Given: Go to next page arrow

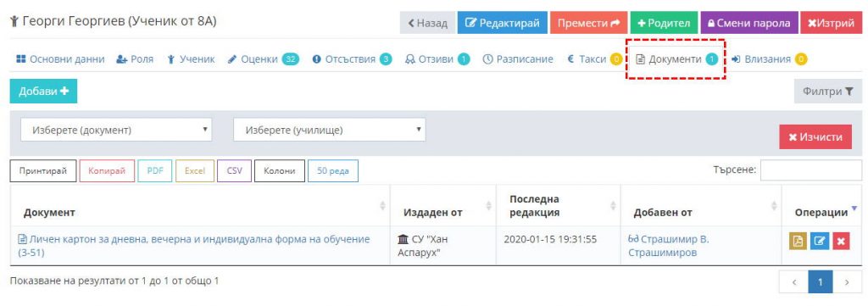Looking at the screenshot, I should click(x=847, y=281).
